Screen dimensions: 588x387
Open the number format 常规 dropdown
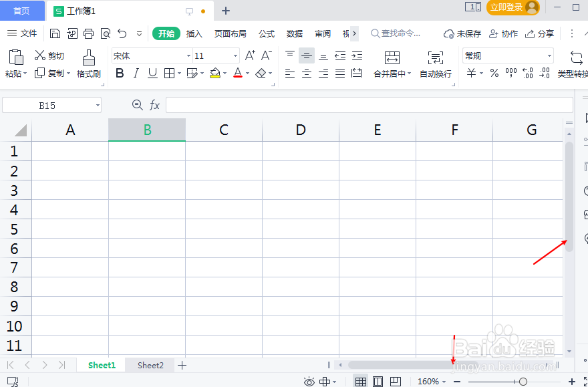tap(549, 56)
